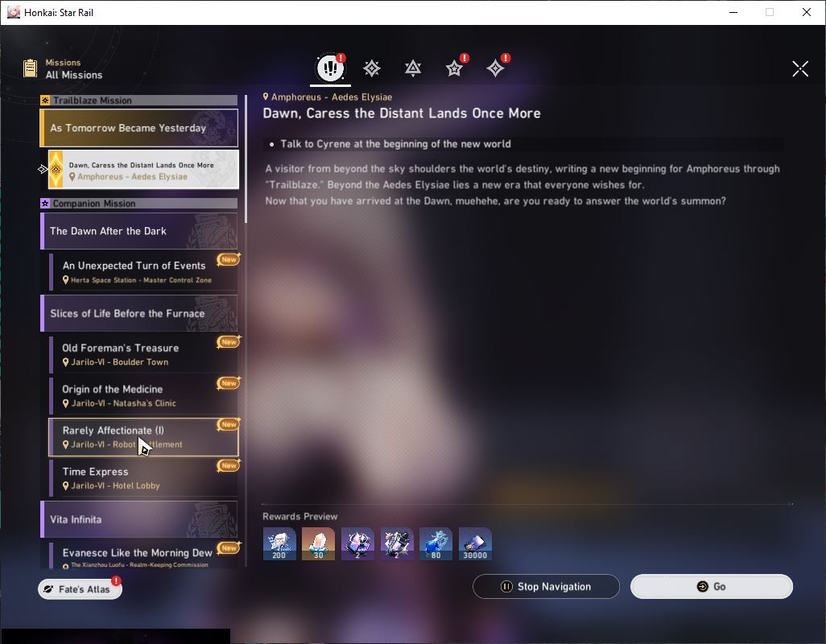
Task: Switch to the triangle-shaped mission filter icon
Action: point(413,68)
